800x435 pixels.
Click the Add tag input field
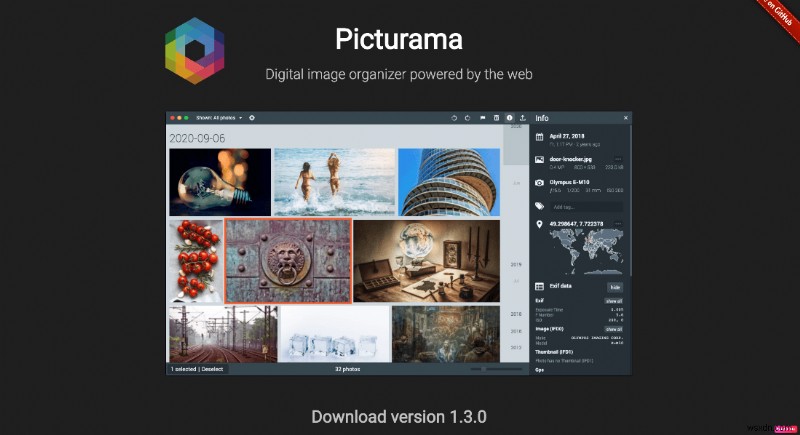click(x=586, y=207)
